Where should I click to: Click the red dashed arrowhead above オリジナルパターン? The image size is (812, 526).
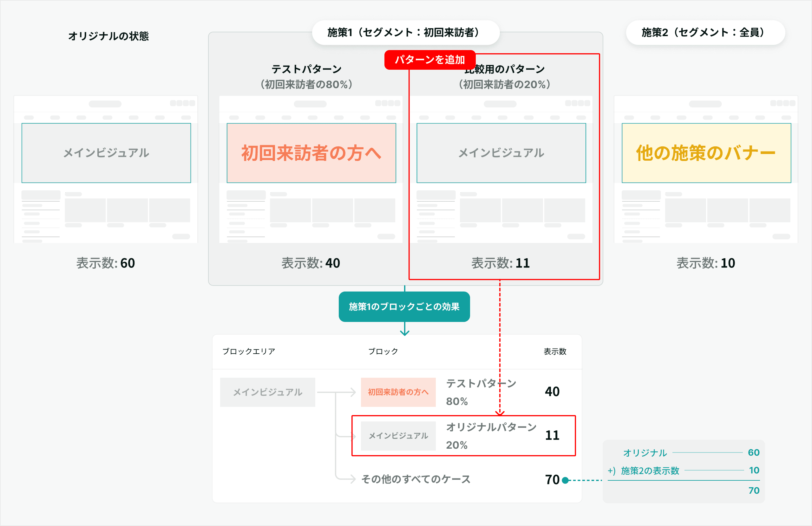tap(500, 413)
